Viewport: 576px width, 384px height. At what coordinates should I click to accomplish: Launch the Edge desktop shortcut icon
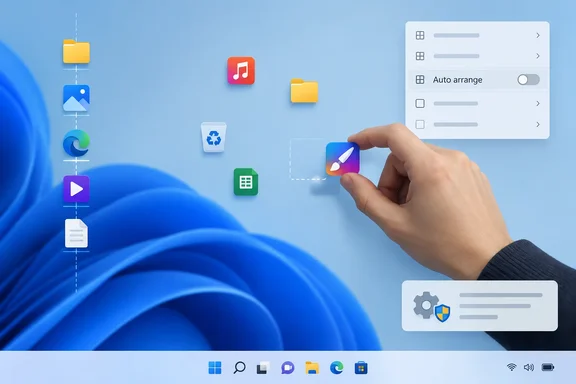[x=76, y=143]
